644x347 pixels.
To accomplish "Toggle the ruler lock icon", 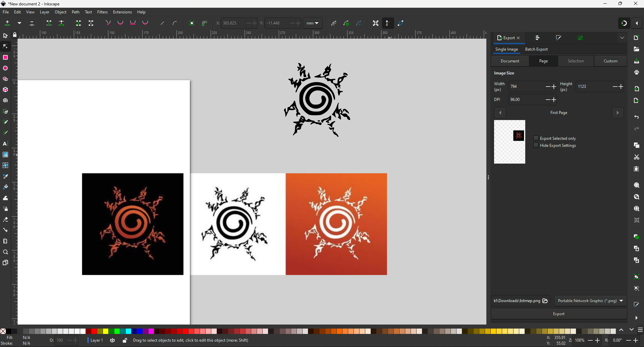I will (x=15, y=35).
